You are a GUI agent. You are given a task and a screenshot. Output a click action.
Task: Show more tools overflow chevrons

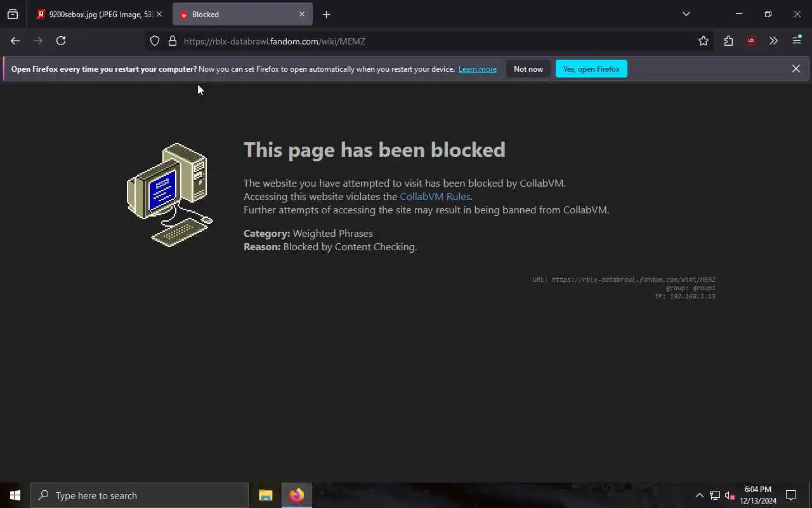coord(773,41)
